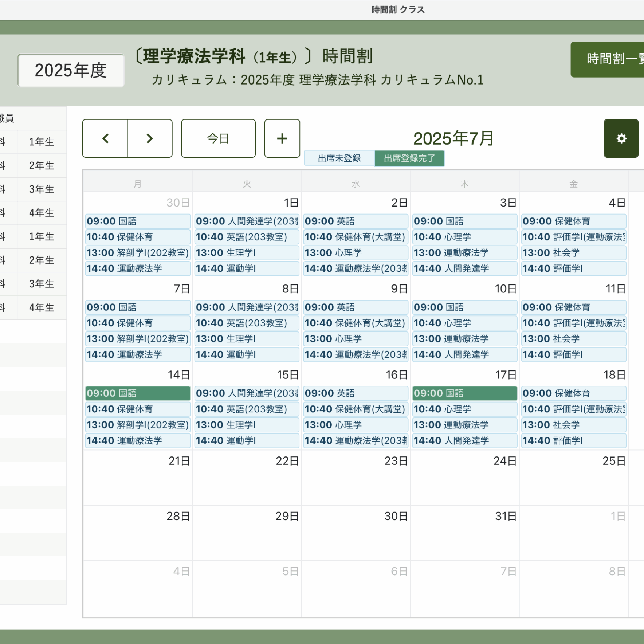Viewport: 644px width, 644px height.
Task: Select the 24日 calendar cell
Action: tap(465, 478)
